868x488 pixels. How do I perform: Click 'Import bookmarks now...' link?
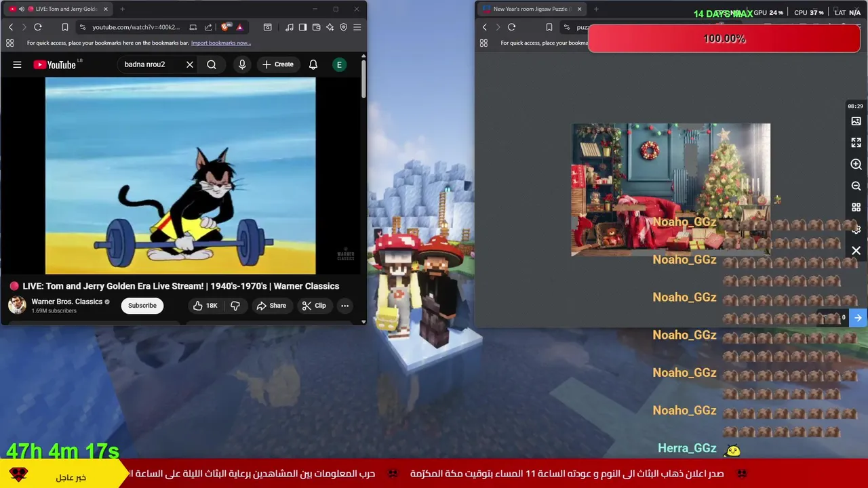221,43
